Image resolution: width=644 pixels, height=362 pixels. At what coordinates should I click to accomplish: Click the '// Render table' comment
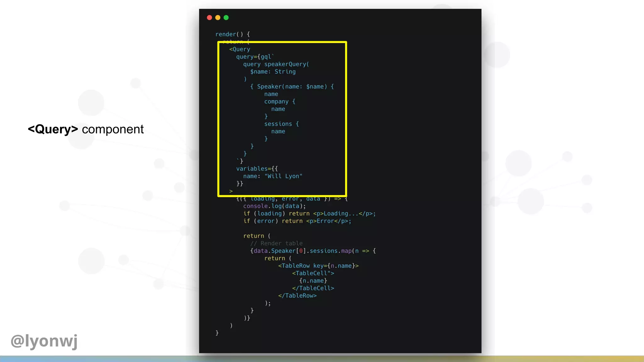click(x=276, y=244)
